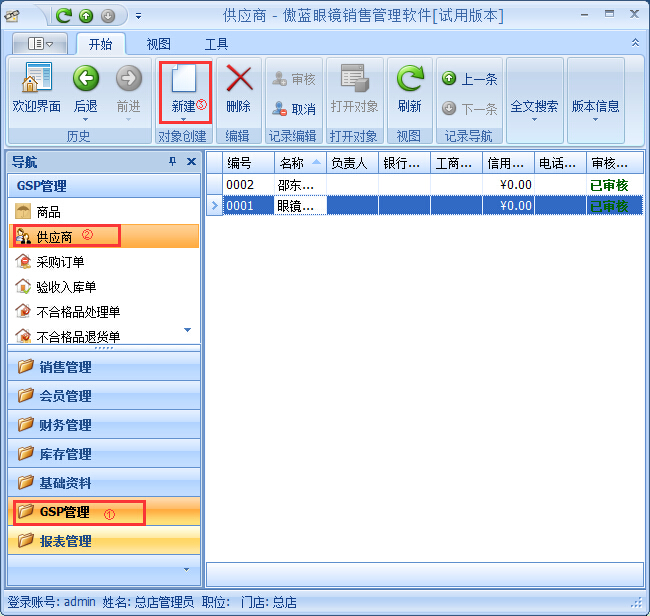Image resolution: width=650 pixels, height=616 pixels.
Task: Select 商品 in the GSP list
Action: [48, 212]
